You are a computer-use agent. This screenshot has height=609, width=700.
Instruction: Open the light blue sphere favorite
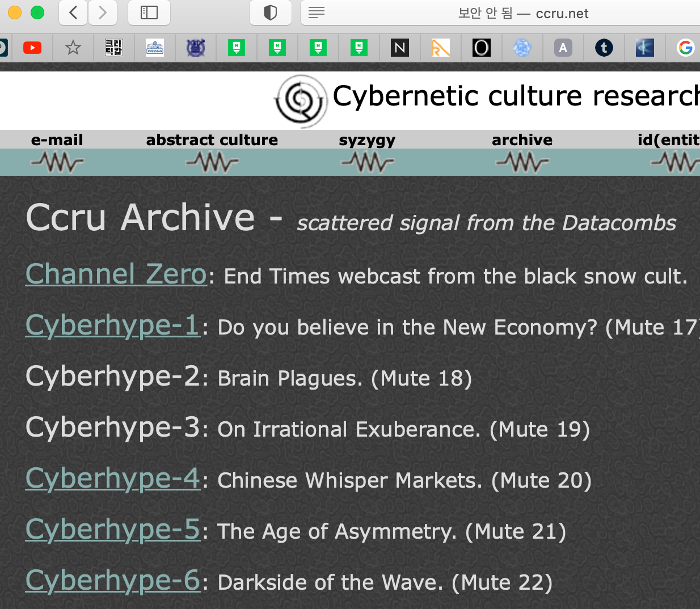(x=522, y=48)
